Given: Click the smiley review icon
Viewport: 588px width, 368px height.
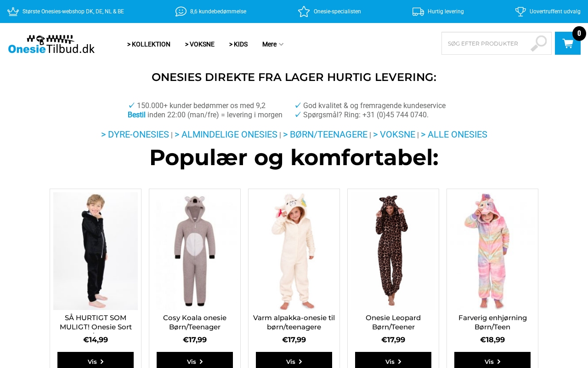Looking at the screenshot, I should point(181,11).
